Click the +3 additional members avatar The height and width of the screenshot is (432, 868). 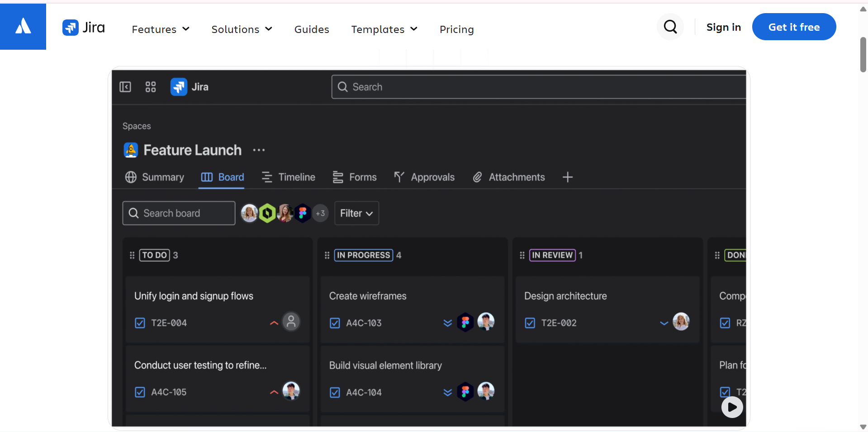320,213
